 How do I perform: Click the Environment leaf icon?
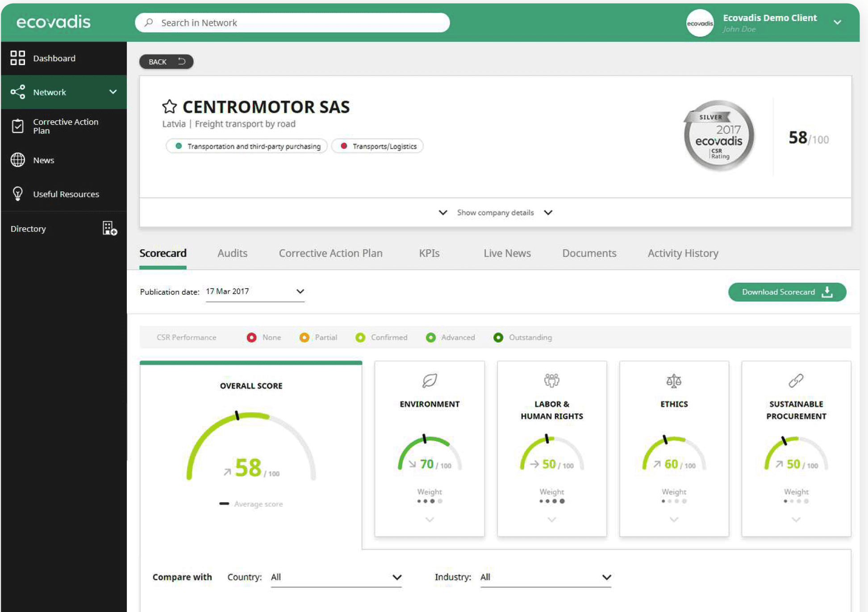pyautogui.click(x=429, y=381)
